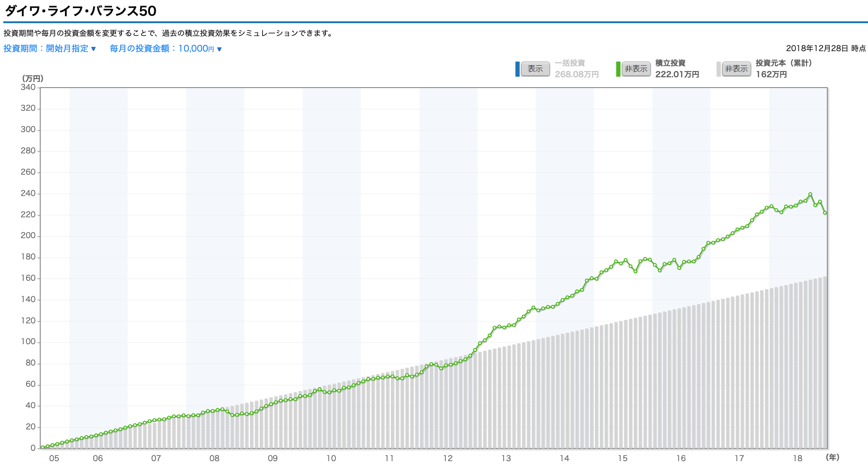Image resolution: width=868 pixels, height=464 pixels.
Task: Click the first green data point at 2005 start
Action: (x=43, y=447)
